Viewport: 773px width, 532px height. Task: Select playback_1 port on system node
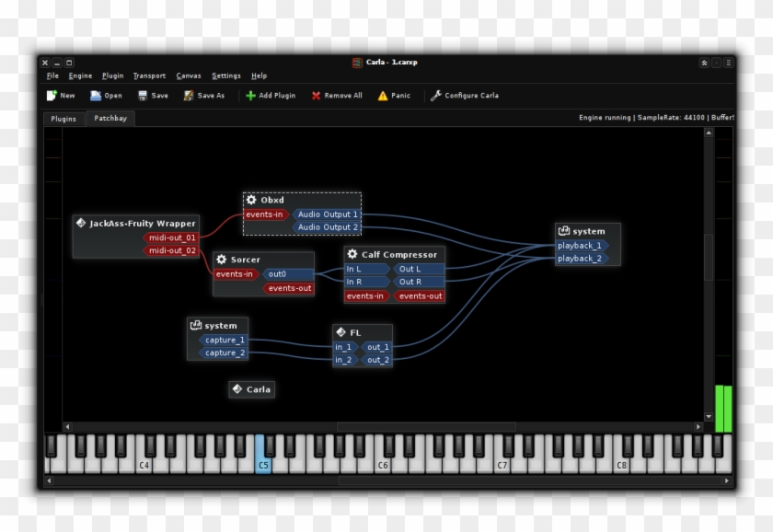point(580,246)
